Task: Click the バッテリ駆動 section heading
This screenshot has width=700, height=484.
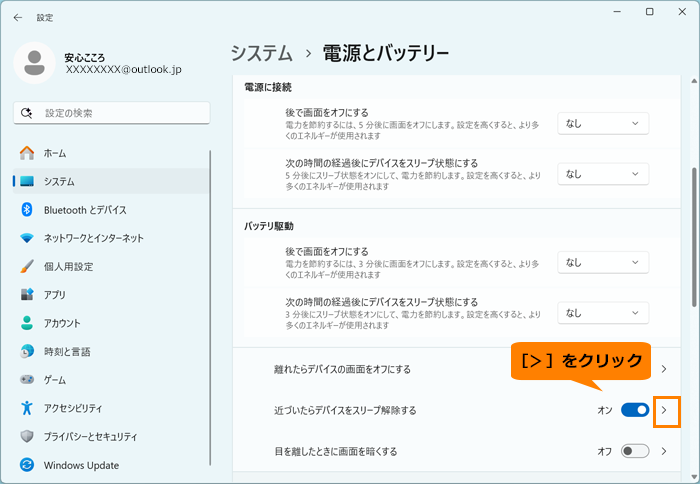Action: pyautogui.click(x=269, y=226)
